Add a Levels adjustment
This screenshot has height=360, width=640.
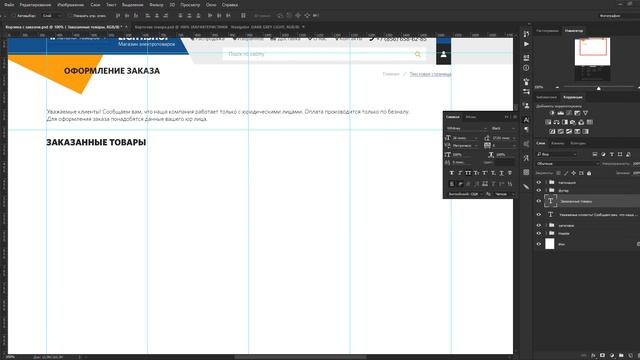point(560,113)
